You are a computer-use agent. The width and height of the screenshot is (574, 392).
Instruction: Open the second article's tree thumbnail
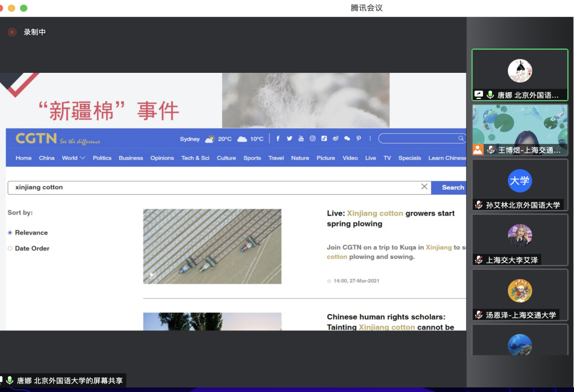click(x=212, y=322)
